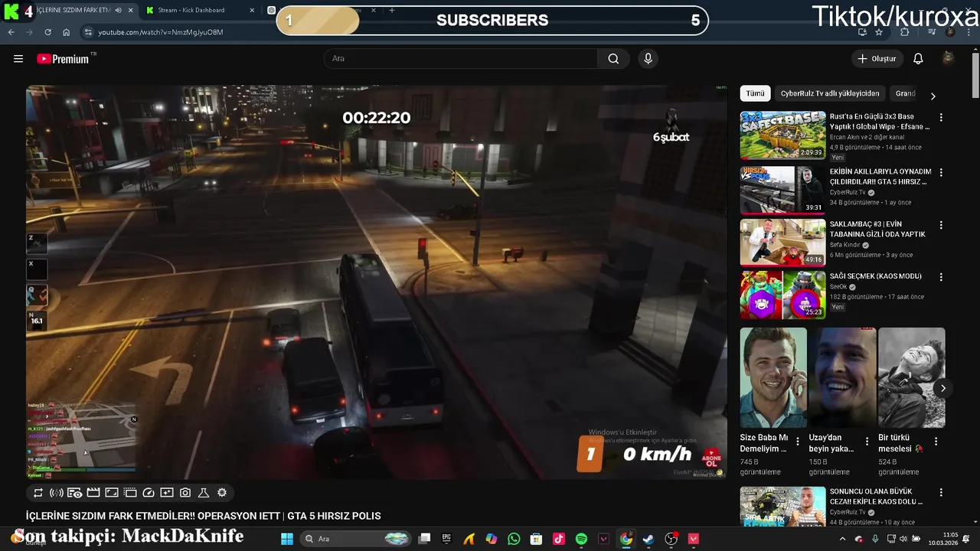Open the EKİBİN AKILLARIYLA OYNADIM video title
This screenshot has height=551, width=980.
point(880,177)
